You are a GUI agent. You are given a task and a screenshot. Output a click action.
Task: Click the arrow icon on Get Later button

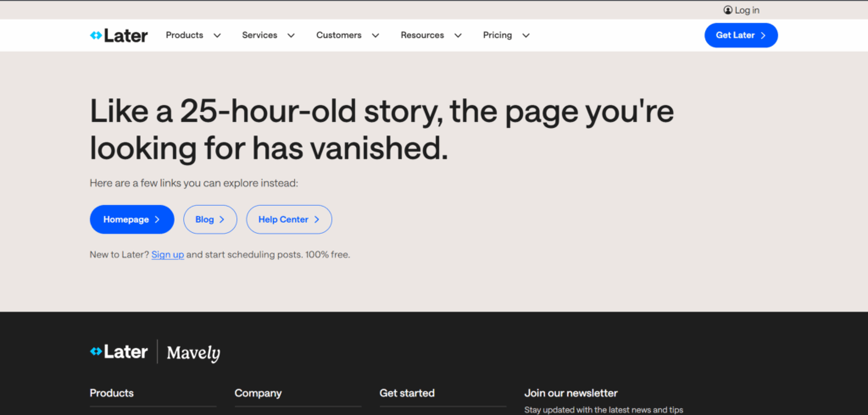click(763, 36)
